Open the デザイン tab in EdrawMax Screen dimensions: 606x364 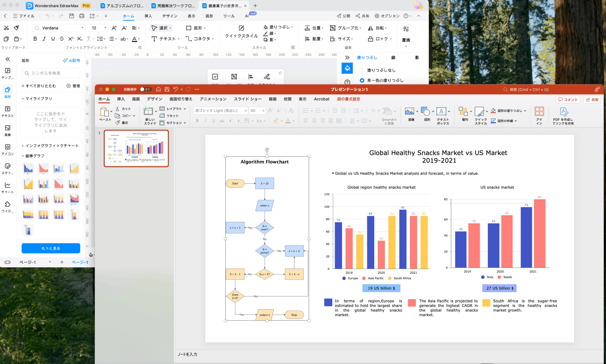point(169,16)
